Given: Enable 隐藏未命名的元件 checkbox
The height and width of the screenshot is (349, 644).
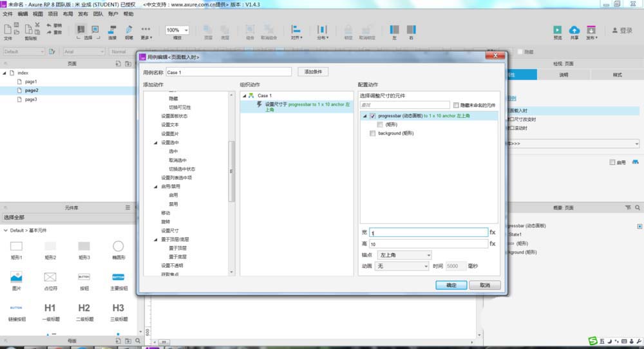Looking at the screenshot, I should (456, 106).
